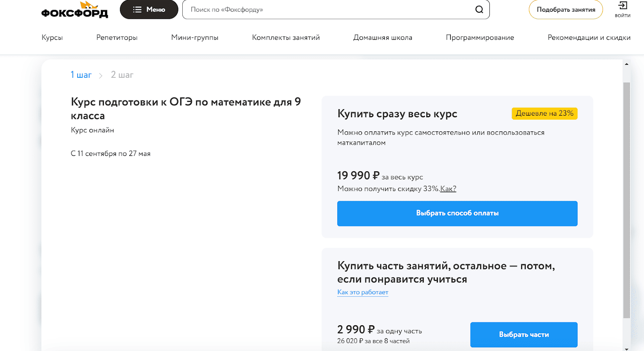This screenshot has width=644, height=351.
Task: Click the Как? discount link
Action: click(448, 189)
